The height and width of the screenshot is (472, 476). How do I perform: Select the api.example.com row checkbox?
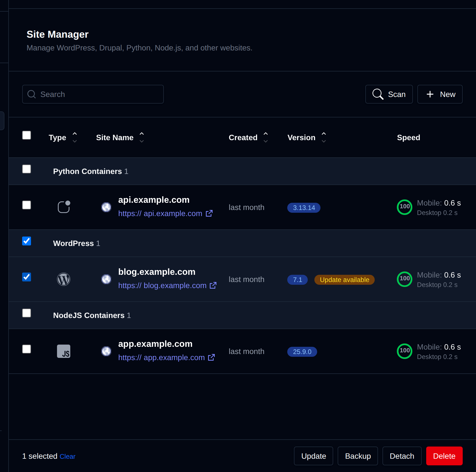pos(27,205)
